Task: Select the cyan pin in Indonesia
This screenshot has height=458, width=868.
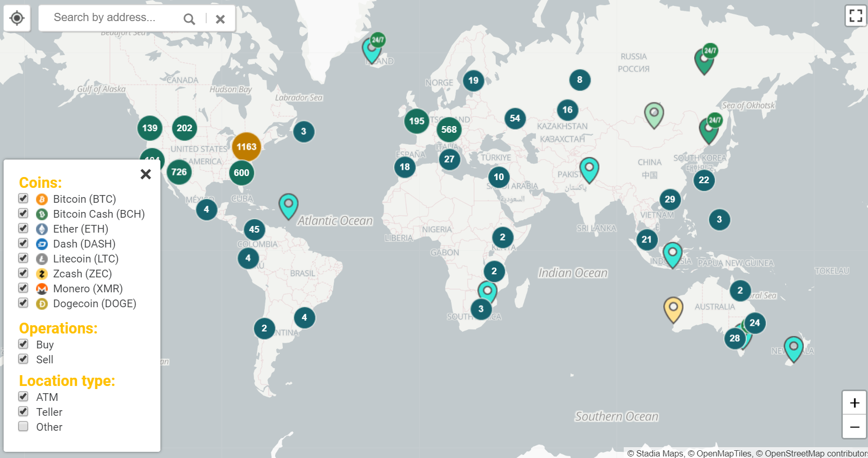Action: [x=672, y=255]
